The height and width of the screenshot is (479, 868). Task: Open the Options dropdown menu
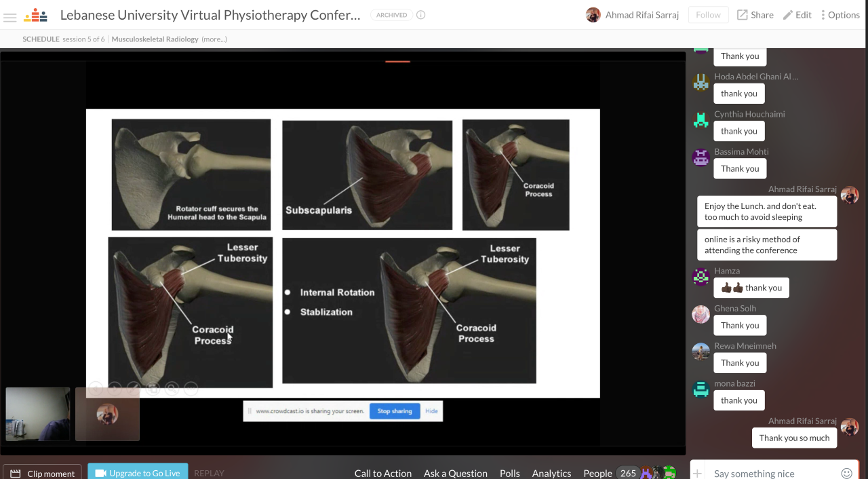pos(840,15)
